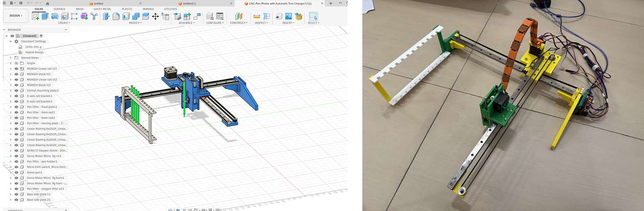Screen dimensions: 644x211
Task: Hide the Green pen:1 component
Action: [17, 172]
